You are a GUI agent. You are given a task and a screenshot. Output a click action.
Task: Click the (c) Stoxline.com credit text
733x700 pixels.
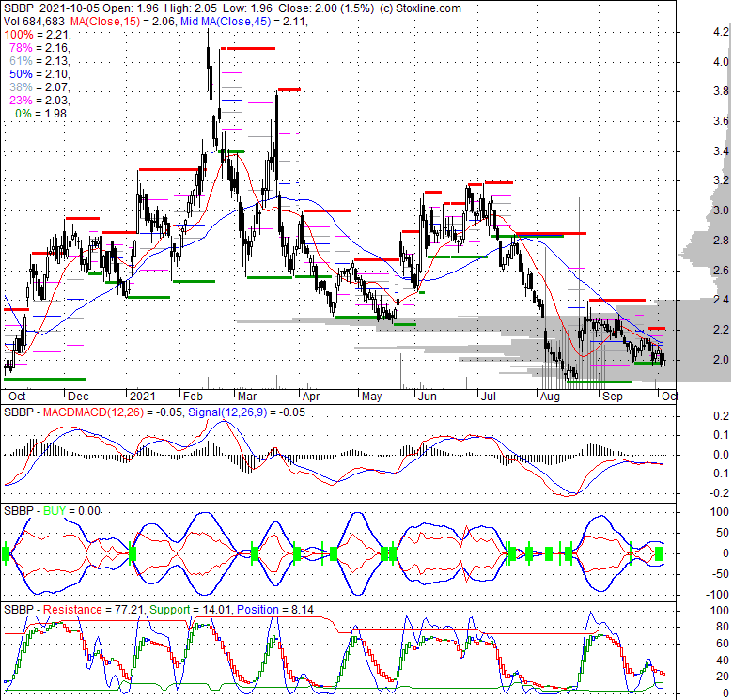(x=420, y=8)
